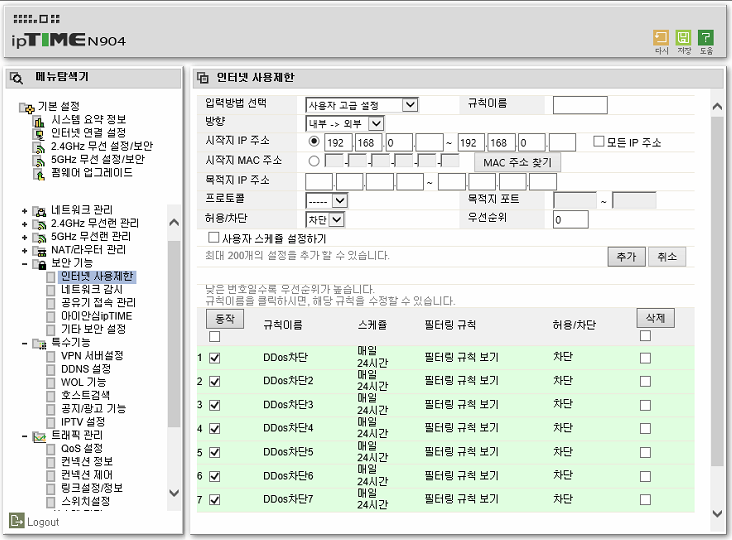The height and width of the screenshot is (540, 732).
Task: Click the 삭제 delete button
Action: 655,318
